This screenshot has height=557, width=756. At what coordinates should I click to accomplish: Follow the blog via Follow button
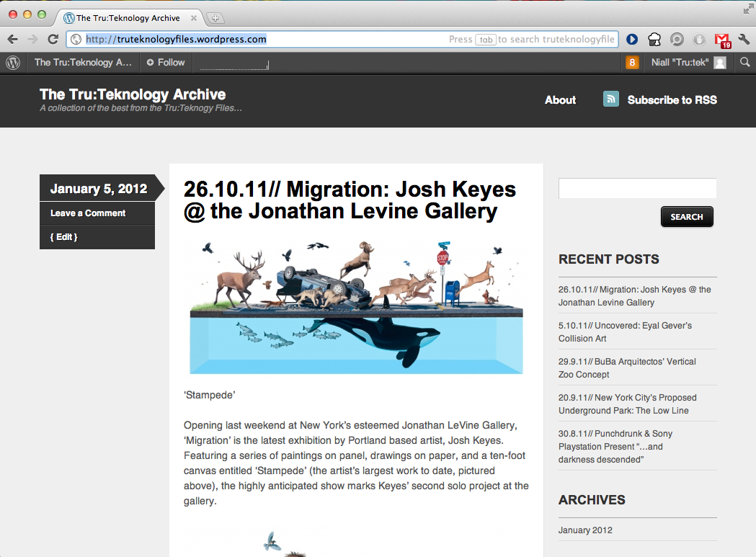click(166, 63)
